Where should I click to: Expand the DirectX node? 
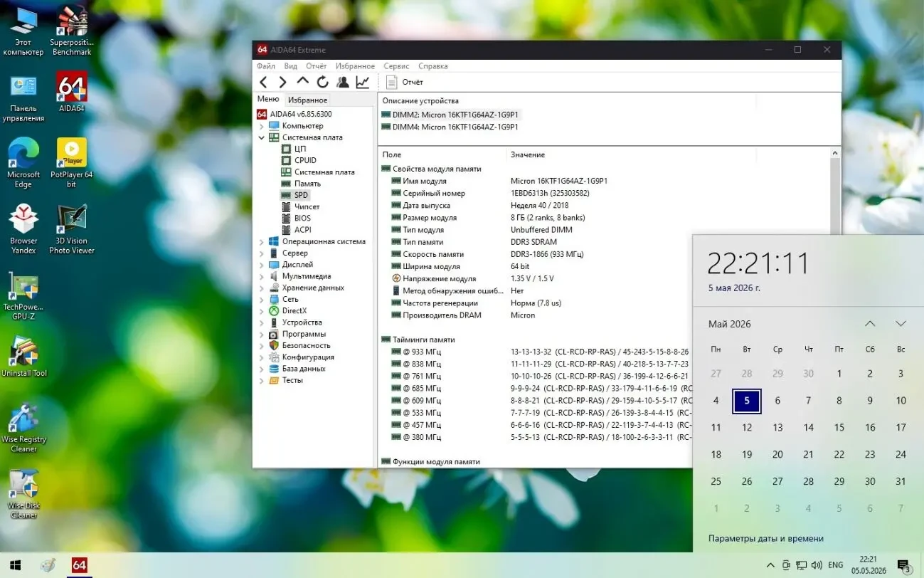click(261, 310)
